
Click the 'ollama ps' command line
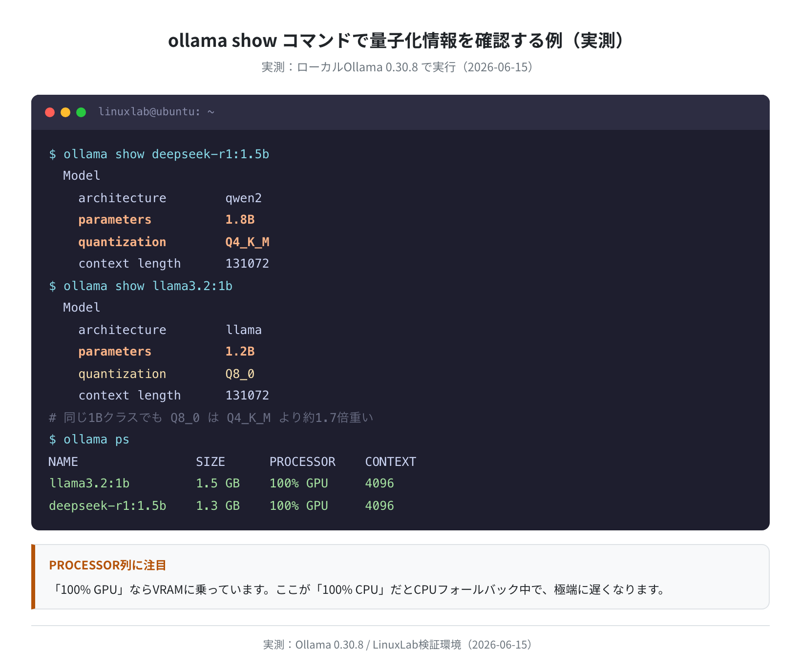(89, 440)
